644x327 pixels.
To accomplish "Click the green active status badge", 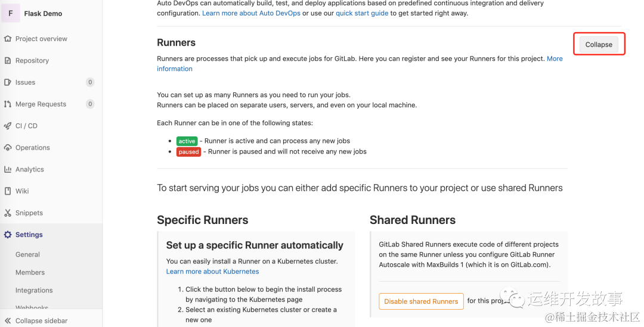I will pyautogui.click(x=187, y=141).
